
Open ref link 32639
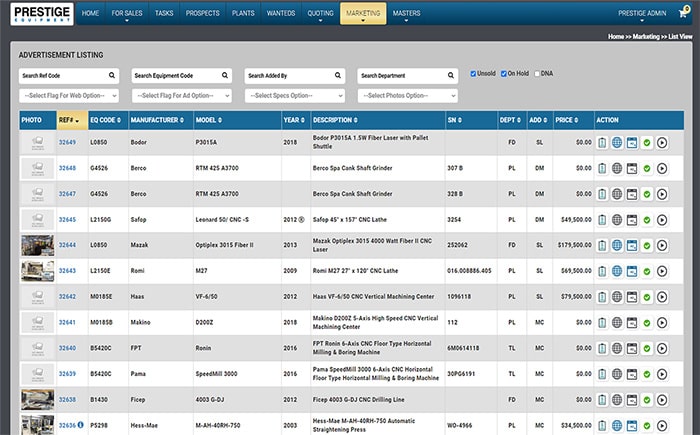tap(67, 374)
